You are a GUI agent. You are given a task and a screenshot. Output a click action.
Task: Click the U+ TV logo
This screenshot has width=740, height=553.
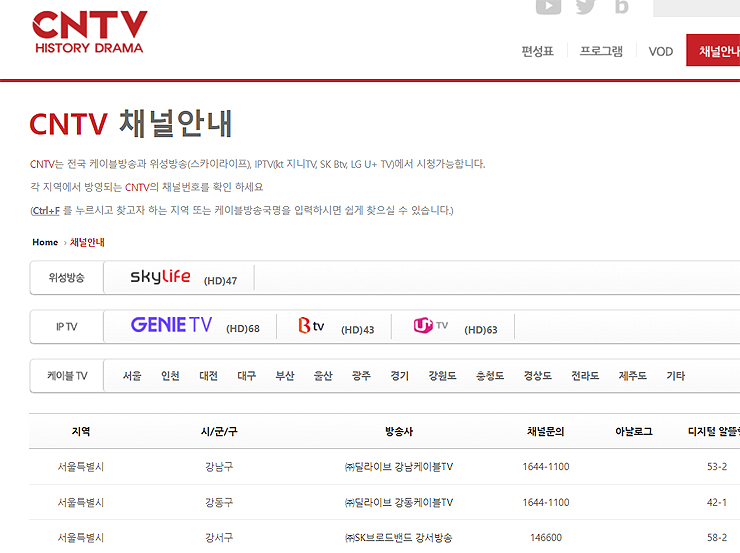(430, 326)
